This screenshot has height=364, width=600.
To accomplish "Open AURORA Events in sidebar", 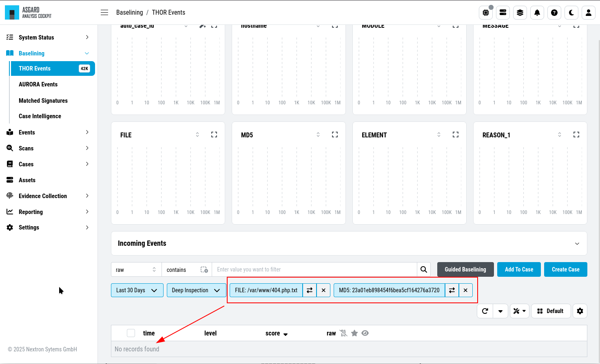I will 38,84.
